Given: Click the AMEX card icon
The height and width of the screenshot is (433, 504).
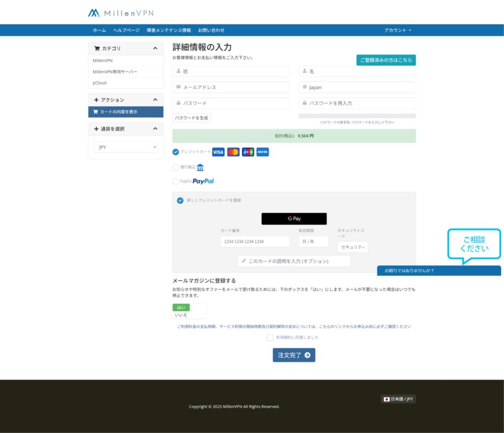Looking at the screenshot, I should click(x=263, y=152).
